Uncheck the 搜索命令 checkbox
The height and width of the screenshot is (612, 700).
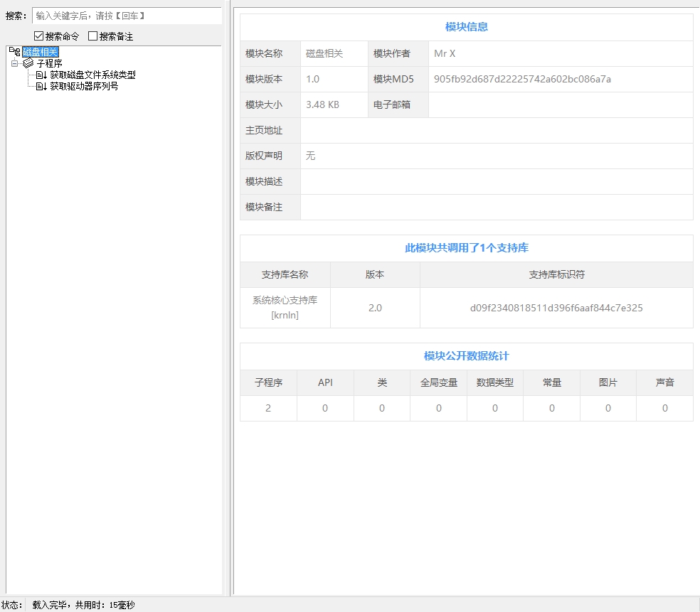pyautogui.click(x=39, y=36)
